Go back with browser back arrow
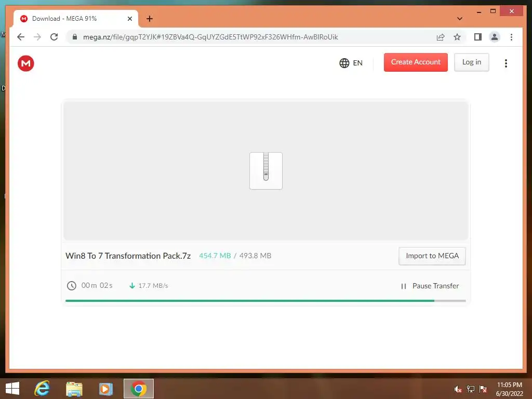Viewport: 532px width, 399px height. click(x=21, y=37)
